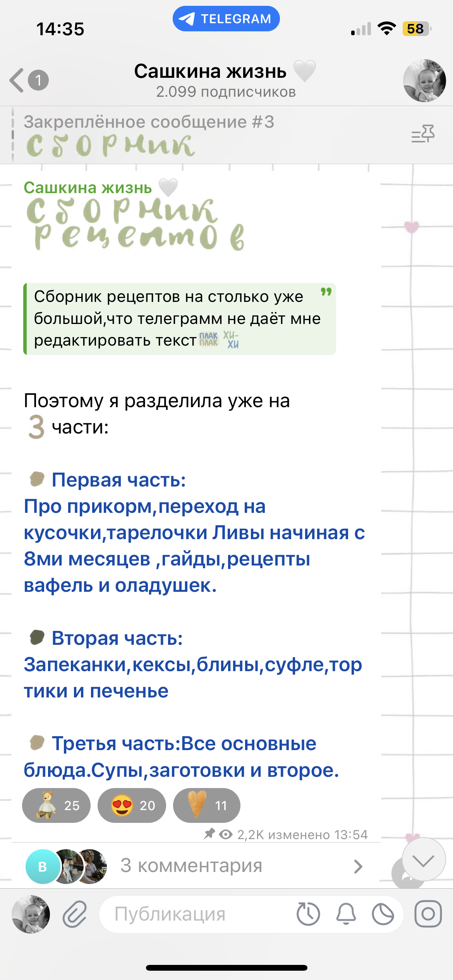
Task: Open pinned messages list icon
Action: (423, 134)
